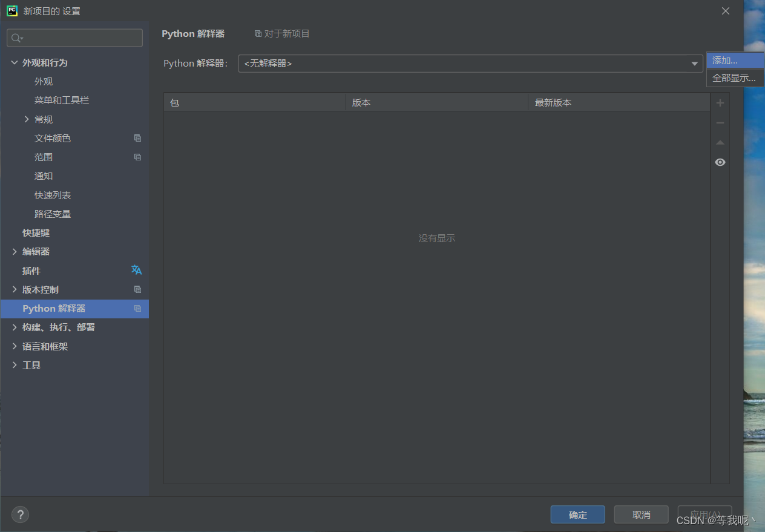Click the 确定 button

pyautogui.click(x=578, y=514)
